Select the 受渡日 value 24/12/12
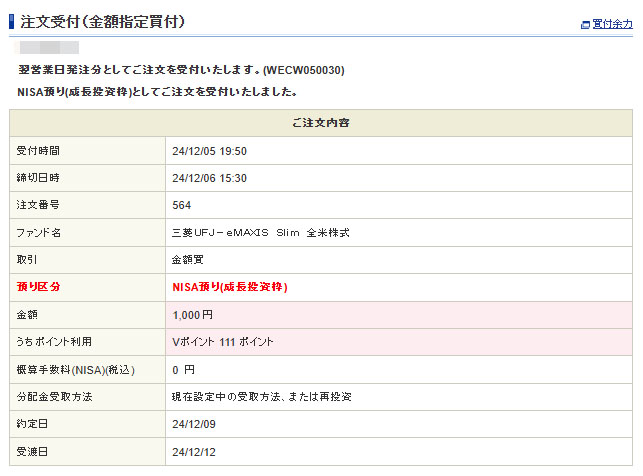This screenshot has height=476, width=643. (194, 451)
